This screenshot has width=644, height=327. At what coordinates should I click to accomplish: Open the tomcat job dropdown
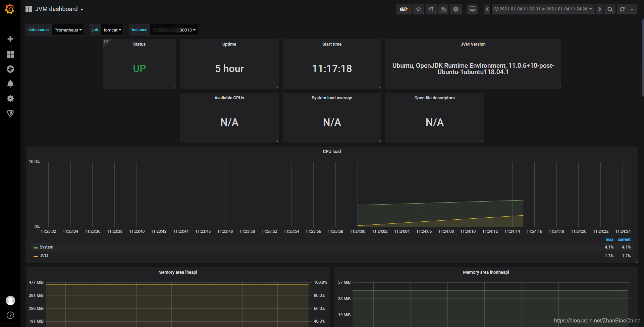tap(112, 30)
